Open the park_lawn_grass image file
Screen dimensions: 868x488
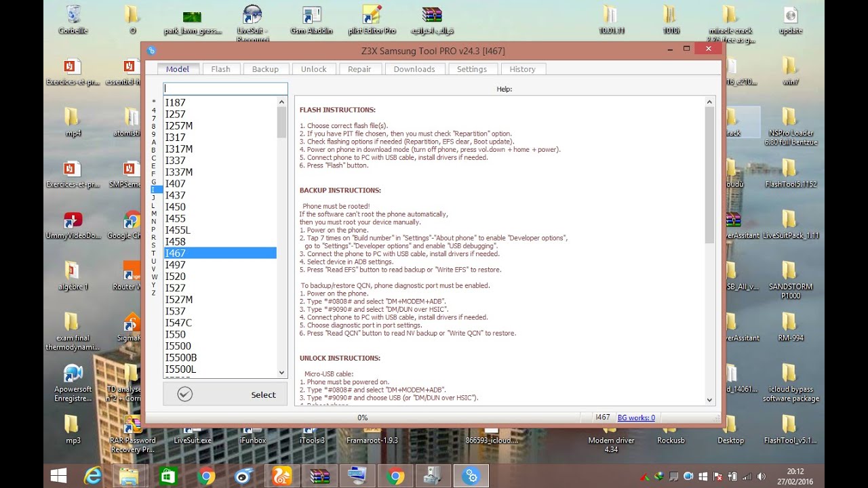(x=192, y=20)
